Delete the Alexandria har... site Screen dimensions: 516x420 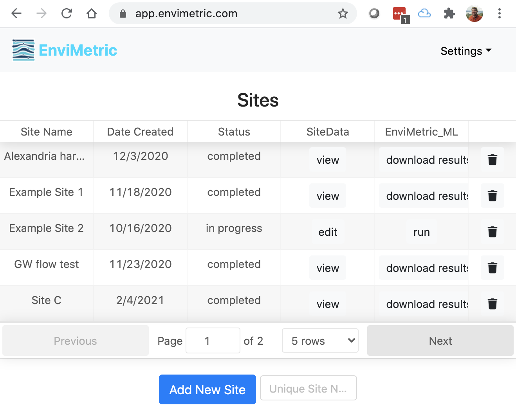493,159
